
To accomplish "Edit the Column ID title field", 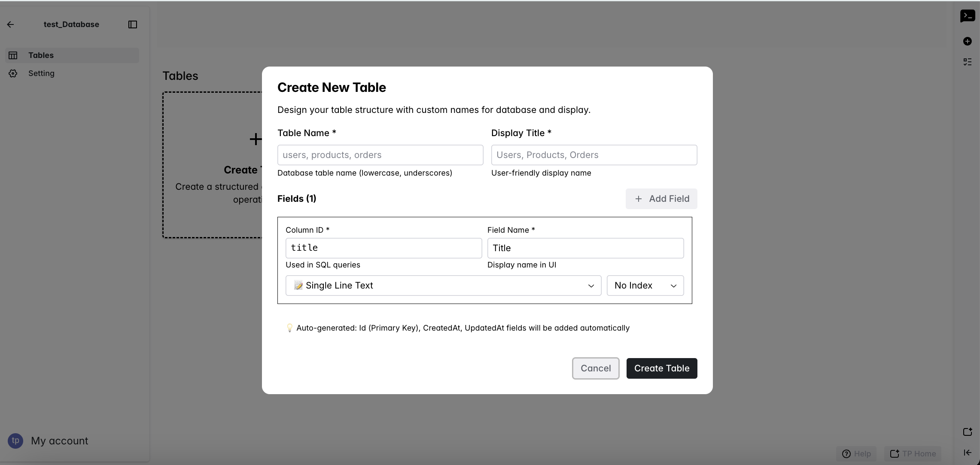I will point(383,248).
